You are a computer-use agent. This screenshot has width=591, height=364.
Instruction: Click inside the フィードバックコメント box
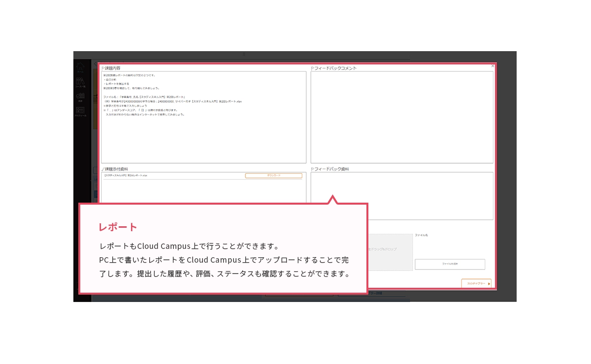pos(401,117)
